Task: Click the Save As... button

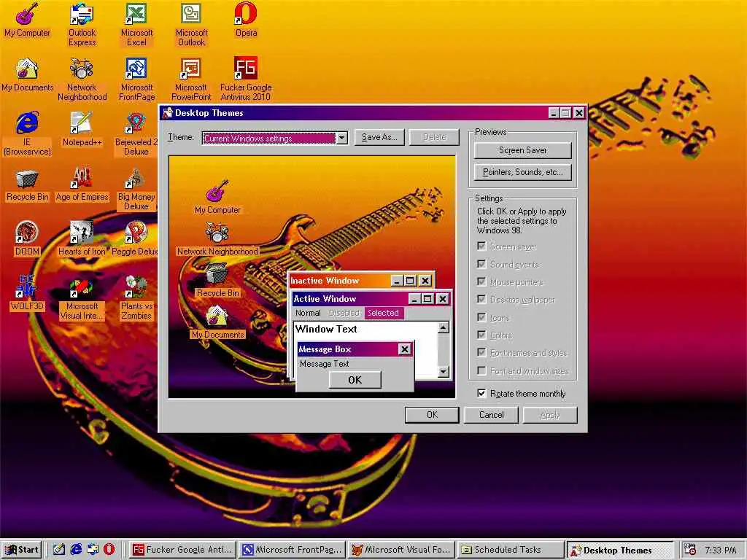Action: (379, 137)
